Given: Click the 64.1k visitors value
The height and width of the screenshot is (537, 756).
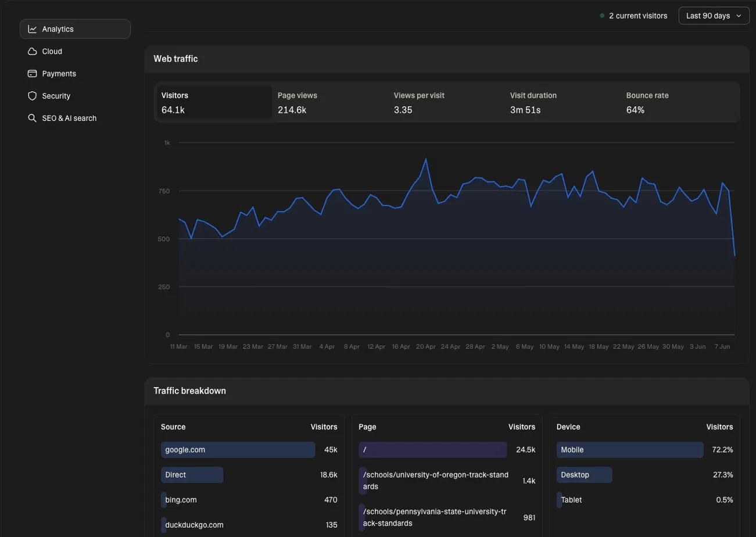Looking at the screenshot, I should click(x=173, y=110).
